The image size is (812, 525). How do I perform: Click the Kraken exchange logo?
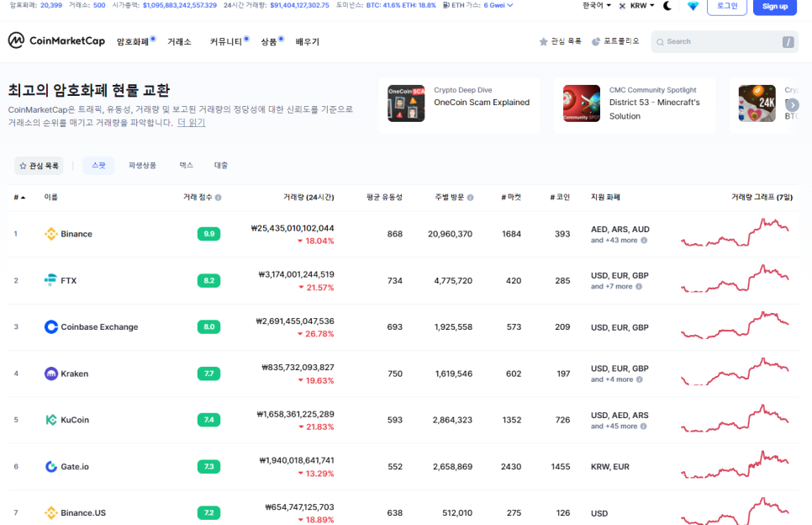point(50,374)
